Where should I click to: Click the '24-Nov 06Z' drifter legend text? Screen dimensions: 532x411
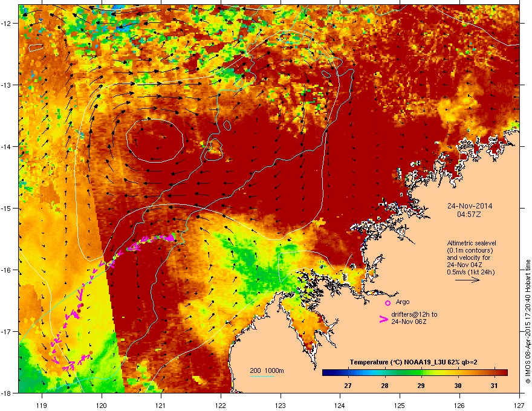[409, 322]
